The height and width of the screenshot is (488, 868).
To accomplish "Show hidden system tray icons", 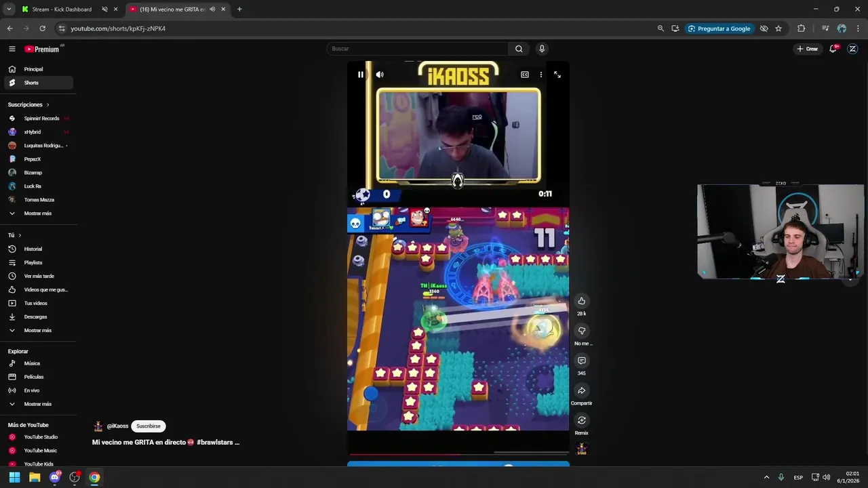I will point(766,477).
